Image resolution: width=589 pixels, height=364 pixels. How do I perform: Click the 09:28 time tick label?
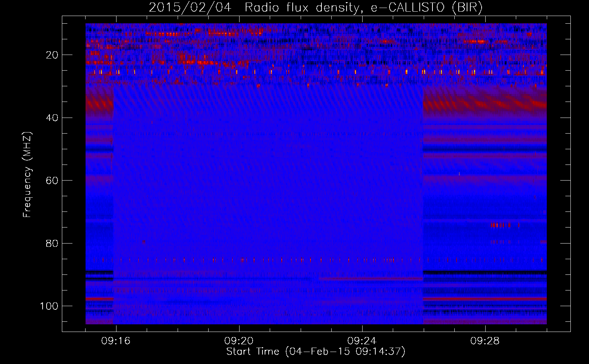pos(485,341)
